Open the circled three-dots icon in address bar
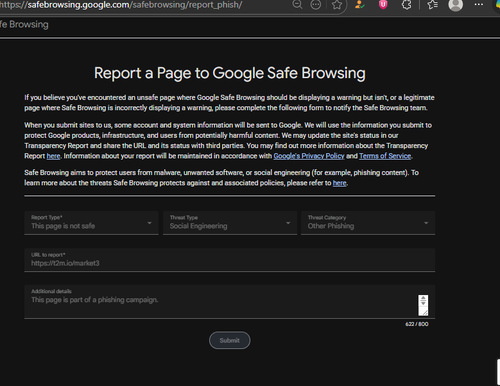 (316, 4)
